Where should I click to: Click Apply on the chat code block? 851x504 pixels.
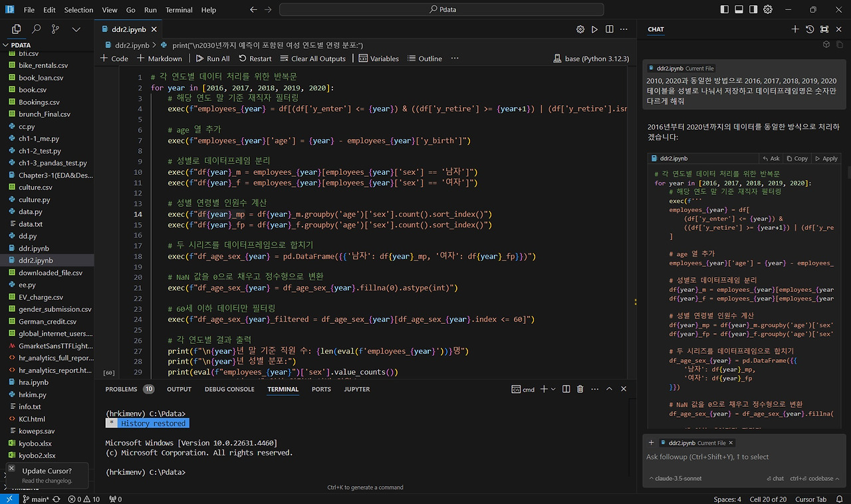(825, 158)
